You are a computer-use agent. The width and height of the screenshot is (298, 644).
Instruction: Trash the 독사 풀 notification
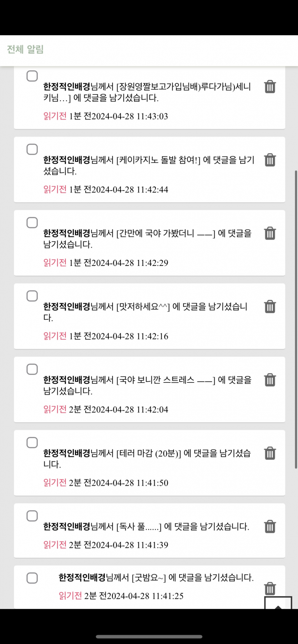coord(270,526)
